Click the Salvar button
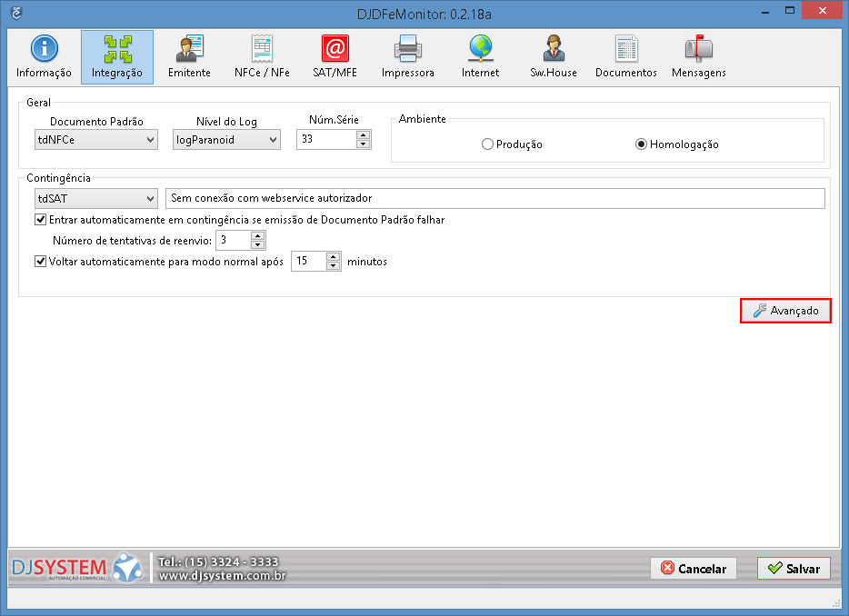Image resolution: width=849 pixels, height=616 pixels. click(794, 569)
